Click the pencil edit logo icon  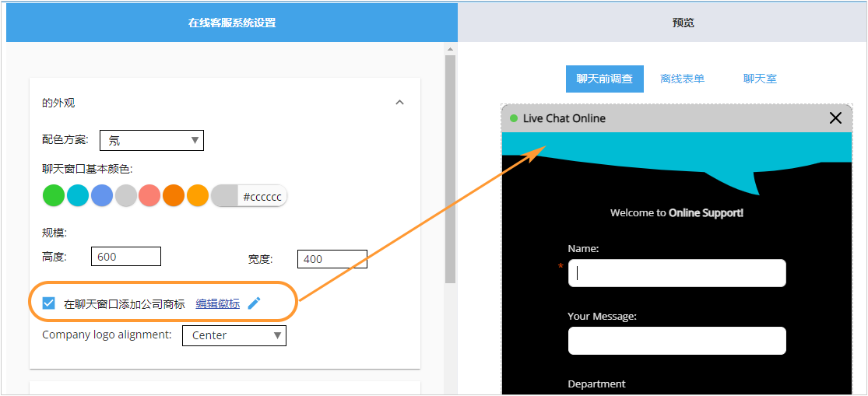254,303
